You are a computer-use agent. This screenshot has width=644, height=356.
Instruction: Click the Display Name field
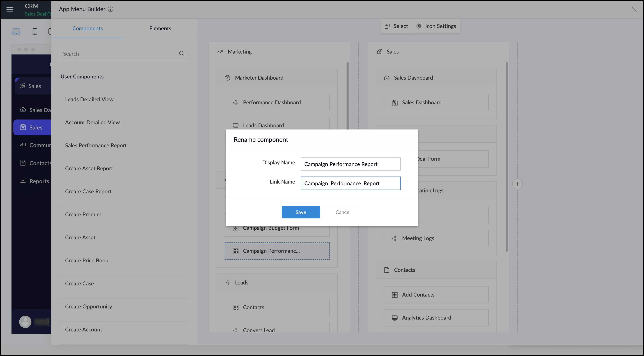350,164
